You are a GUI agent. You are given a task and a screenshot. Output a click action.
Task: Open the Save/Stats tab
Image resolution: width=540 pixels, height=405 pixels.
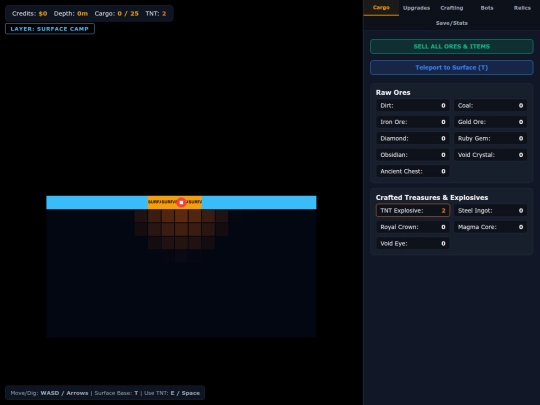[x=451, y=23]
